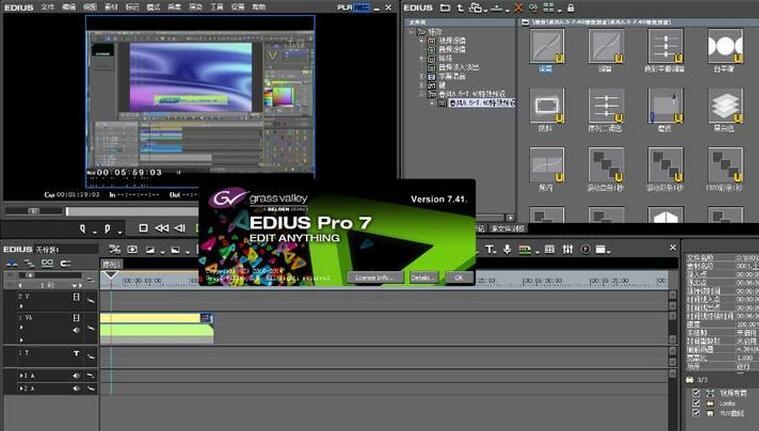Click the first icon on the timeline toolbar
Screen dimensions: 759x431
coord(115,249)
